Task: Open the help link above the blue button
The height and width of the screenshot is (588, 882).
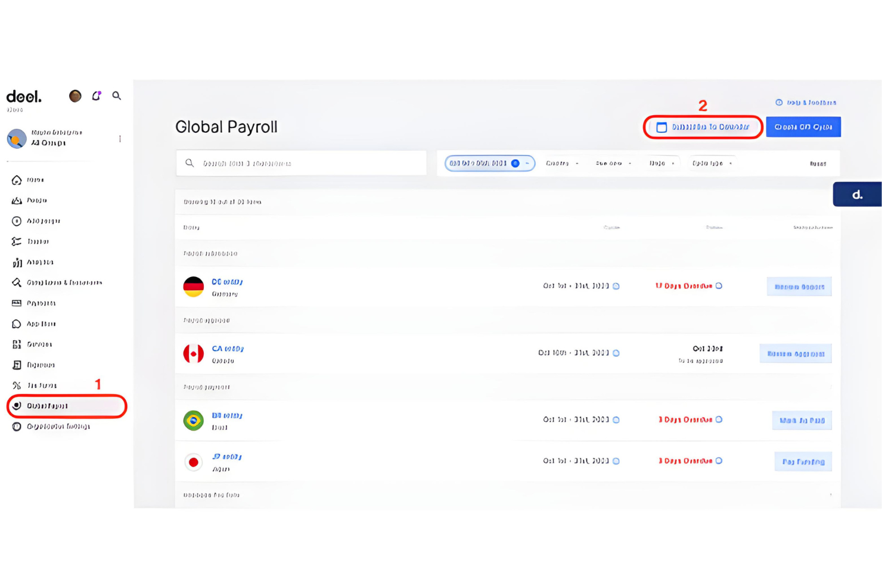Action: 806,102
